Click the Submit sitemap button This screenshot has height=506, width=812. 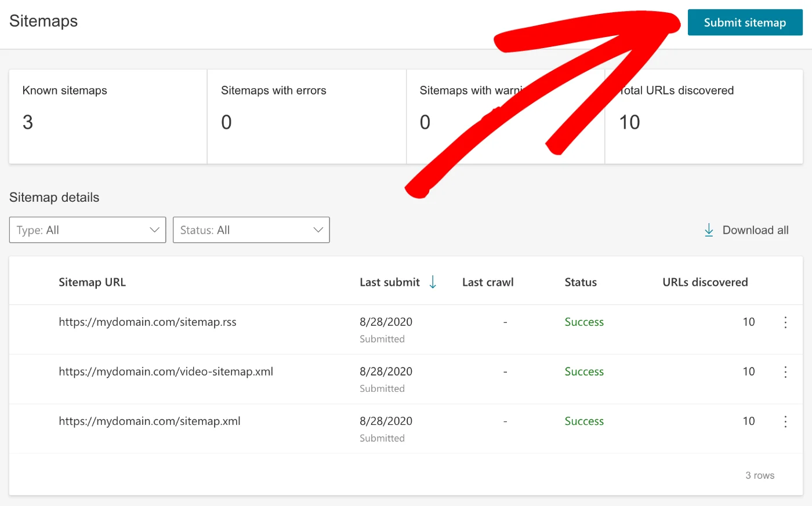point(745,22)
